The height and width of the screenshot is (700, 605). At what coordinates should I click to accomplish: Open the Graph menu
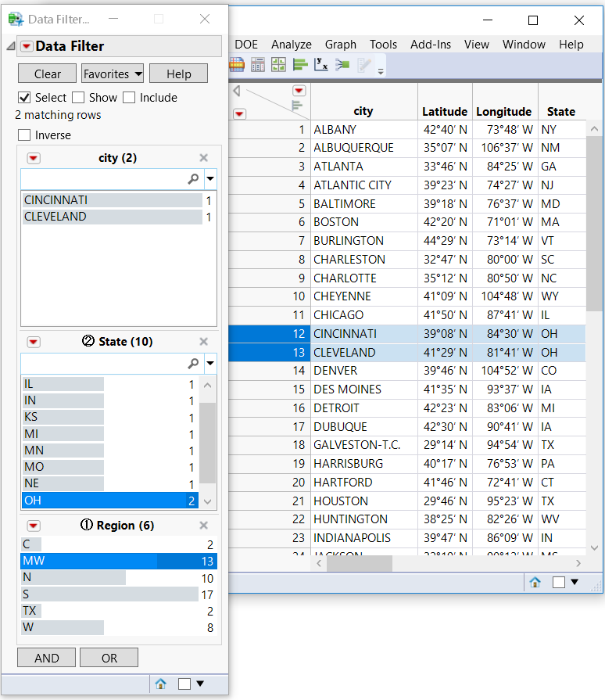(340, 45)
